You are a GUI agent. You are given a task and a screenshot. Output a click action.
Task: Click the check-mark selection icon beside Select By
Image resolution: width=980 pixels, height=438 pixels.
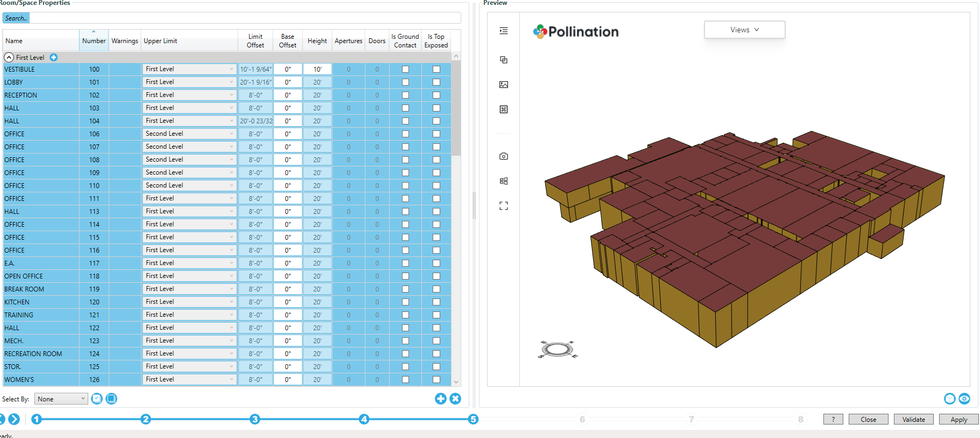(97, 399)
